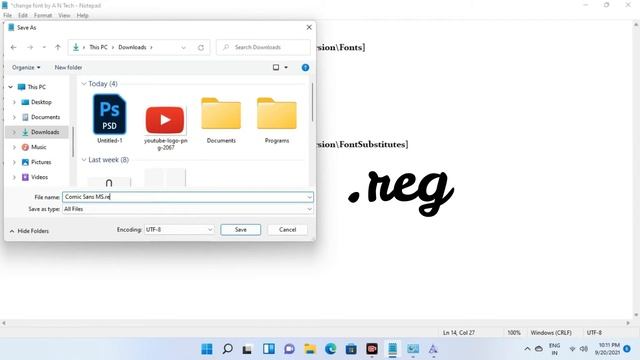This screenshot has width=640, height=360.
Task: Open recent locations dropdown arrow
Action: [44, 47]
